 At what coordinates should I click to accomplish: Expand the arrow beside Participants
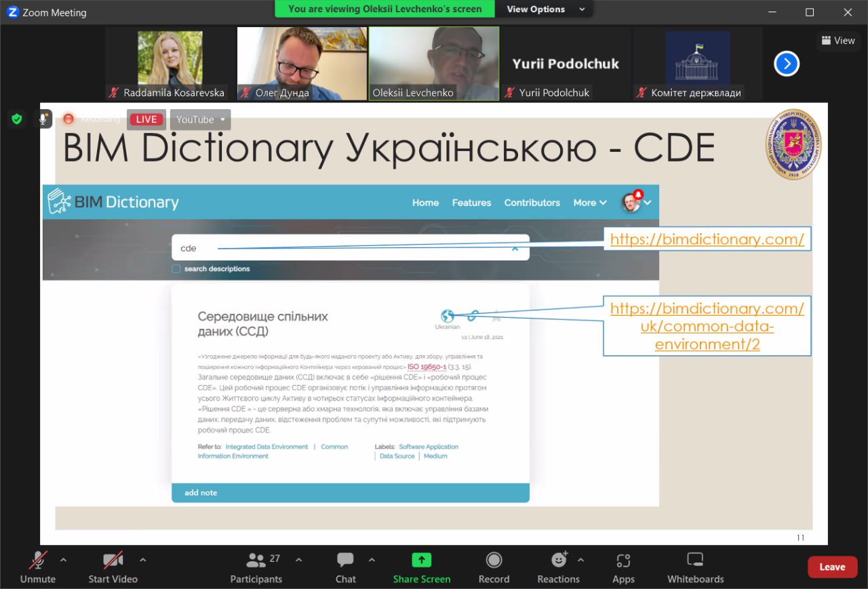point(298,560)
